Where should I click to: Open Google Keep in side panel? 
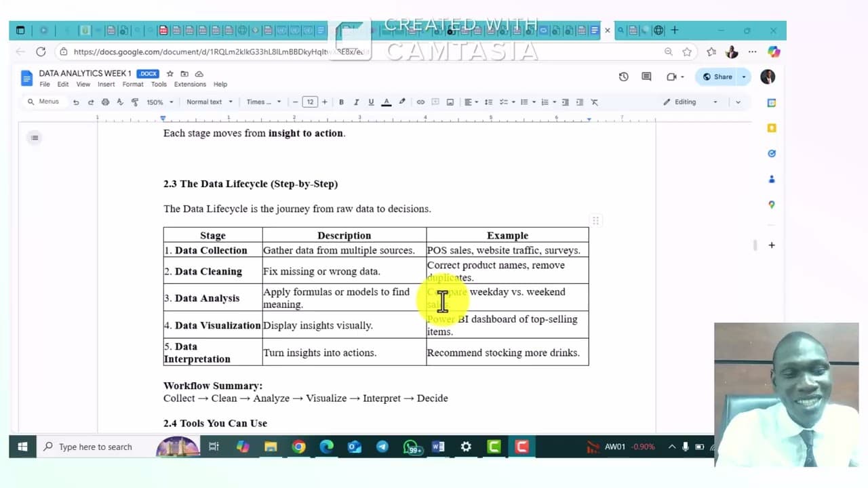(x=772, y=128)
